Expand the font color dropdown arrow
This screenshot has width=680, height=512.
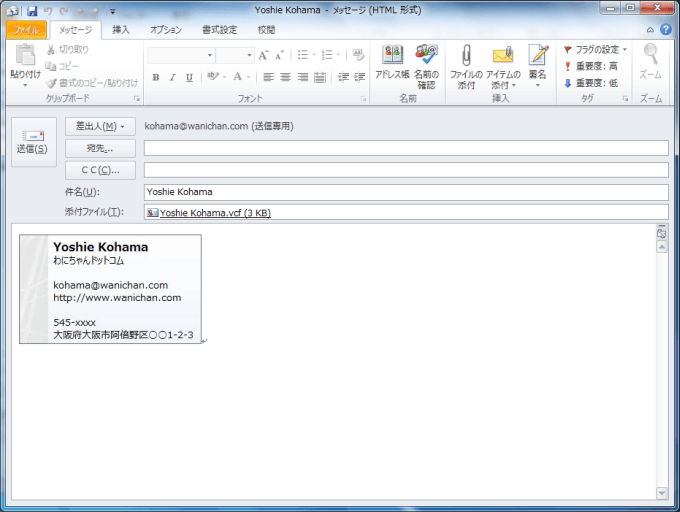(248, 77)
